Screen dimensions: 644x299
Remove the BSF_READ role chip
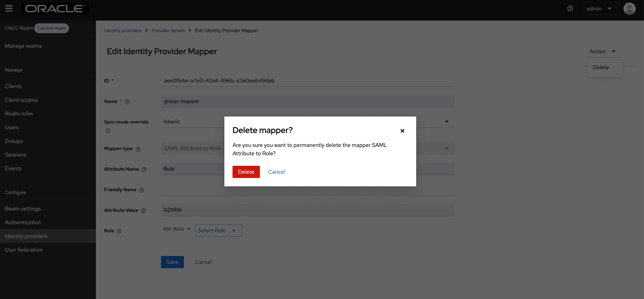[x=189, y=229]
